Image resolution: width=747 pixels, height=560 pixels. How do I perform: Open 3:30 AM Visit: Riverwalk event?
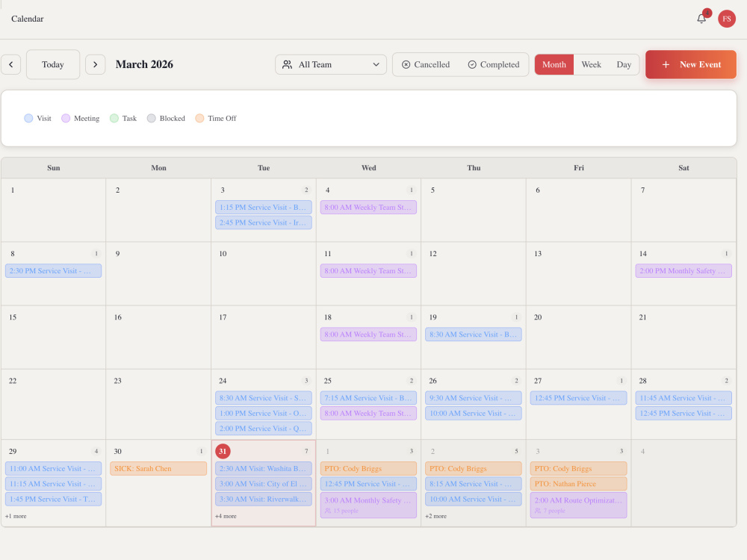coord(264,499)
